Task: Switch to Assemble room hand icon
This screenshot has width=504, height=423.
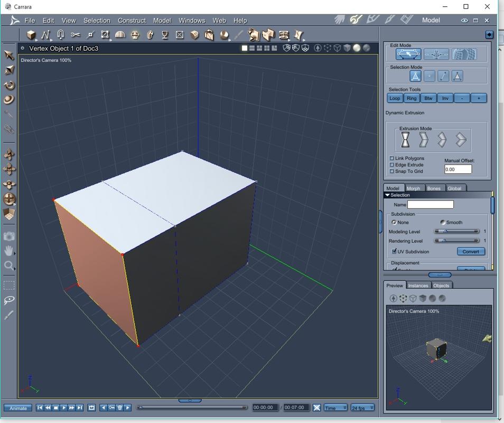Action: (x=339, y=20)
